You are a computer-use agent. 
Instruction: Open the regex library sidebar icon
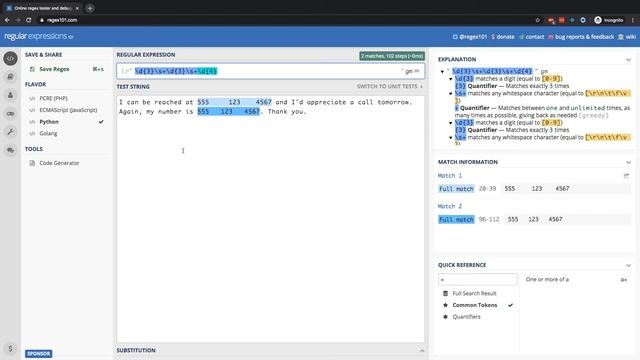click(x=11, y=77)
